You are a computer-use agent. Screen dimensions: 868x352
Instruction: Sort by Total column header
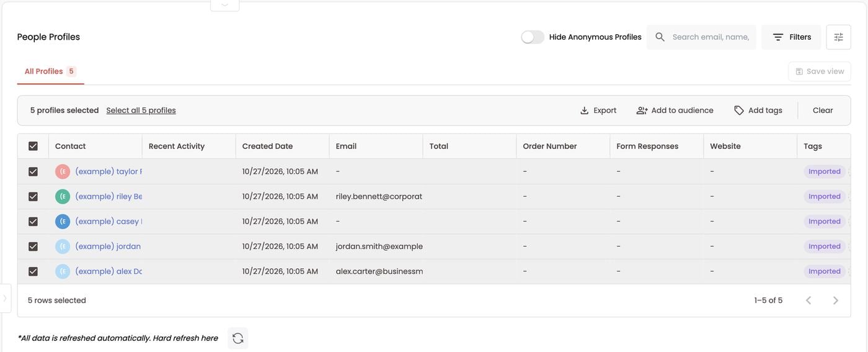pos(439,147)
